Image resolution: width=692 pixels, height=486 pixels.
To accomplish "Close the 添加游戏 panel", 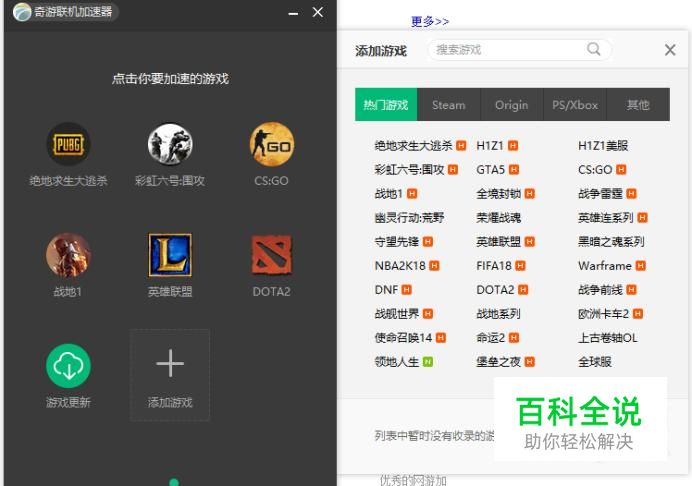I will (670, 50).
